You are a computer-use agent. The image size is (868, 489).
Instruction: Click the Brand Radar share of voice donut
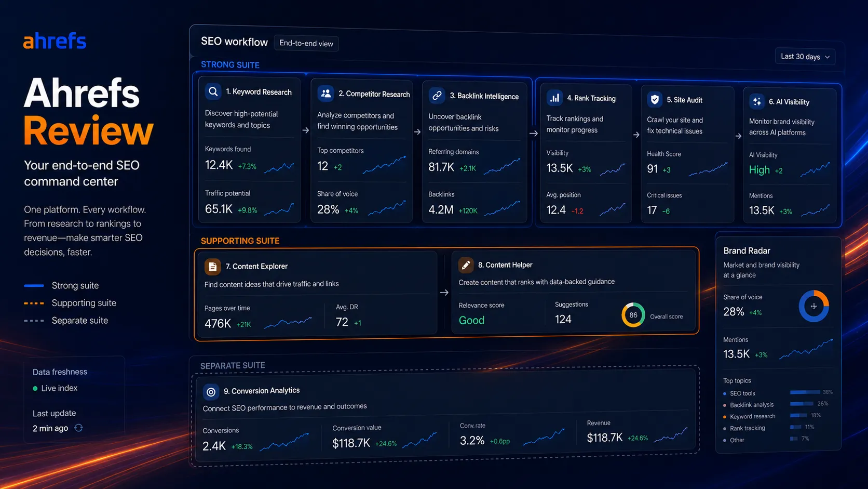click(813, 306)
